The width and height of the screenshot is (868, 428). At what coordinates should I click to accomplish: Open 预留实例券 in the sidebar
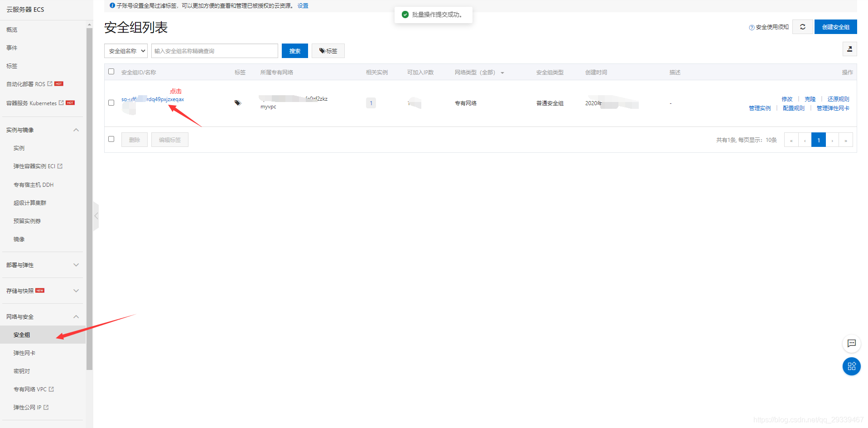click(x=27, y=221)
